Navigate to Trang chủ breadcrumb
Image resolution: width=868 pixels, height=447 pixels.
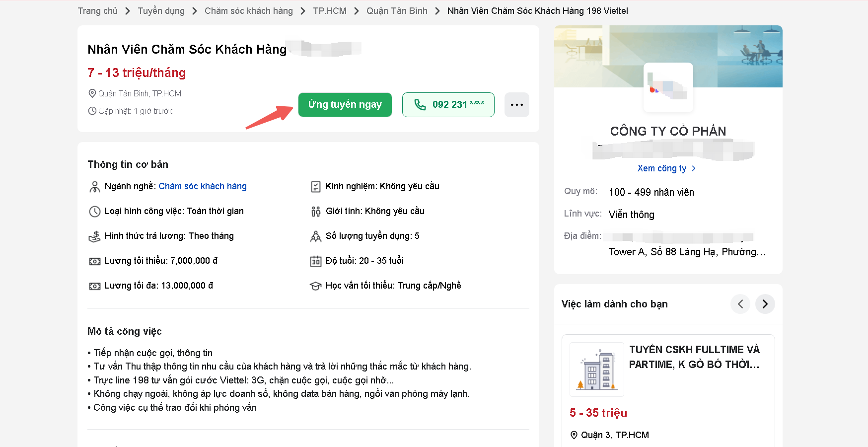point(97,11)
